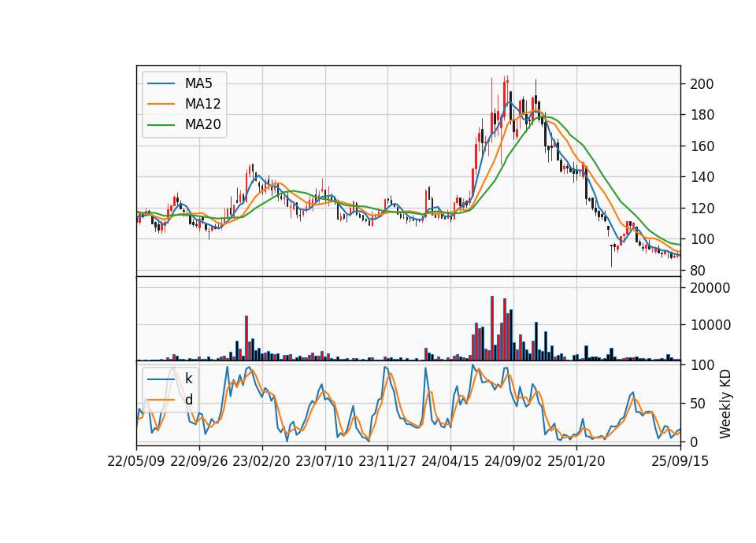Click the 120 price axis value
The width and height of the screenshot is (756, 543).
pyautogui.click(x=702, y=209)
